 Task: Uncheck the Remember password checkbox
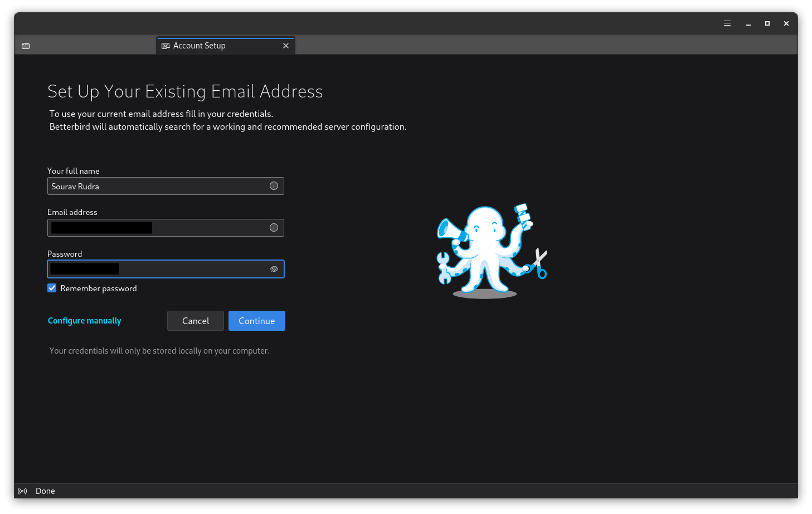pos(52,288)
